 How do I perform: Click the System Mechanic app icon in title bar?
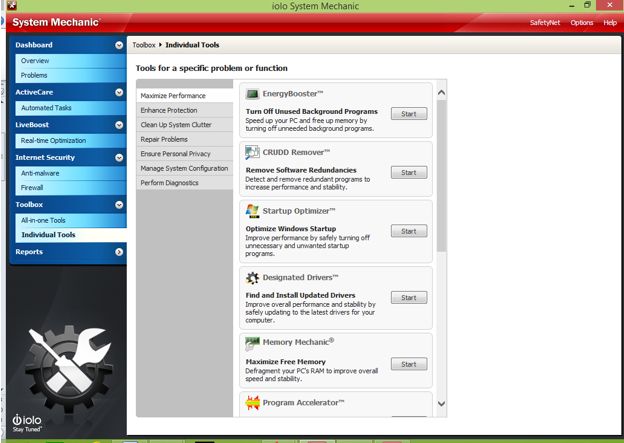(x=12, y=5)
